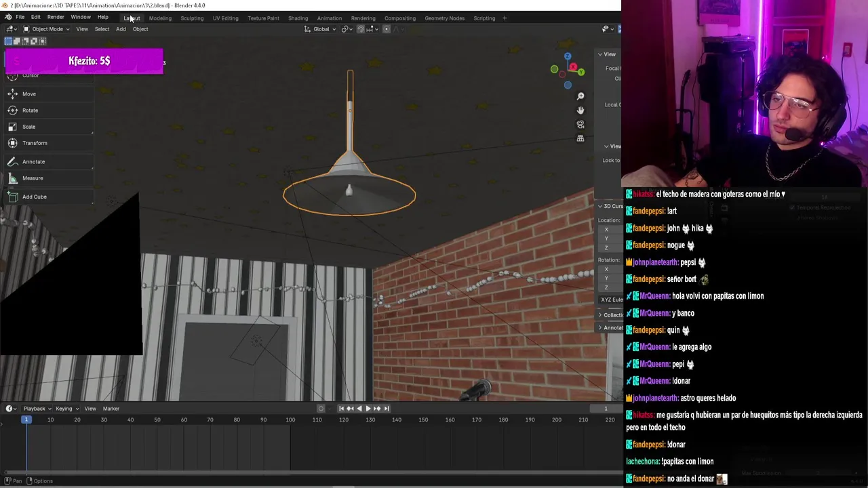Switch perspective/orthographic grid icon
The width and height of the screenshot is (868, 488).
point(580,138)
